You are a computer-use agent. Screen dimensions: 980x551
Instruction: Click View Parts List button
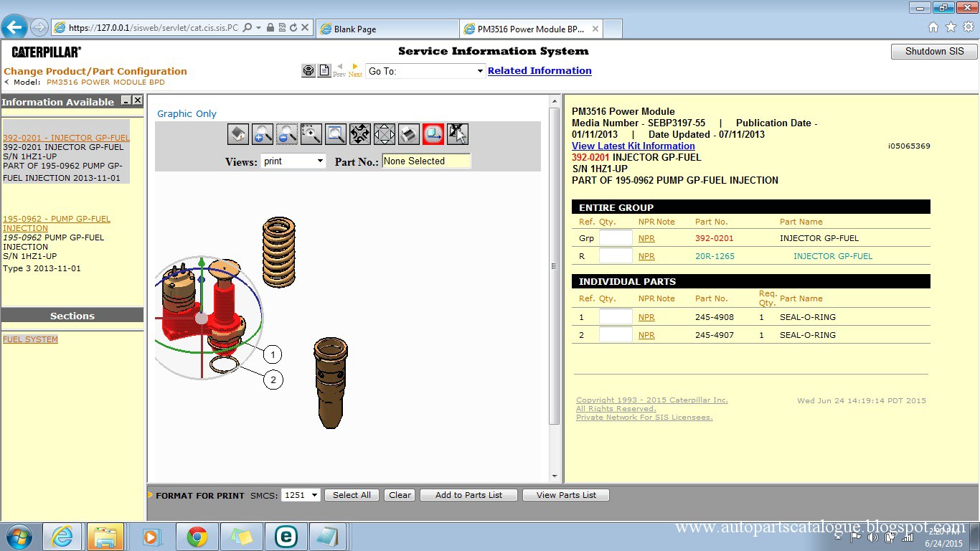coord(566,495)
